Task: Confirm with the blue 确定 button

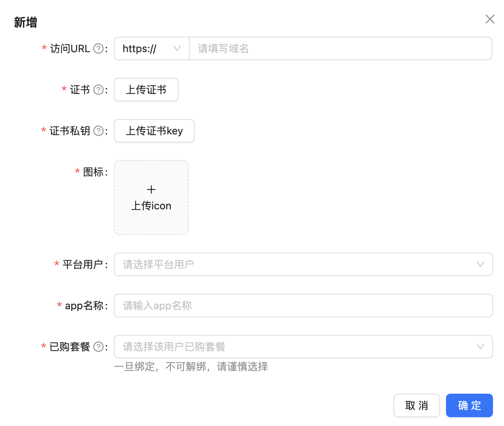Action: click(x=469, y=405)
